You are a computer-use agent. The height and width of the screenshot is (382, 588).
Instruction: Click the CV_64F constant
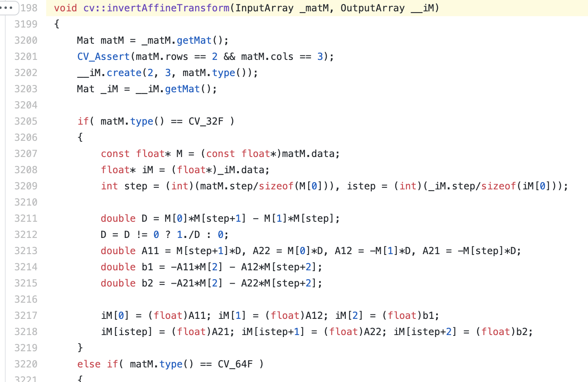pyautogui.click(x=235, y=364)
